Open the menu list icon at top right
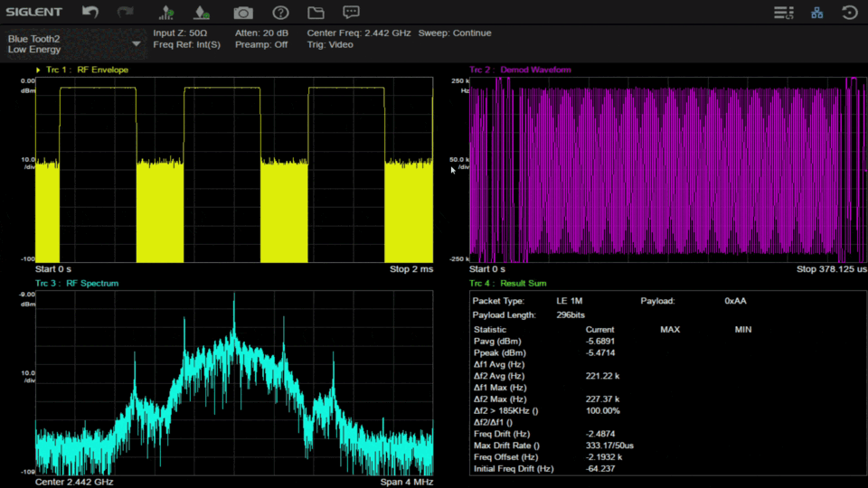The height and width of the screenshot is (488, 868). point(783,13)
